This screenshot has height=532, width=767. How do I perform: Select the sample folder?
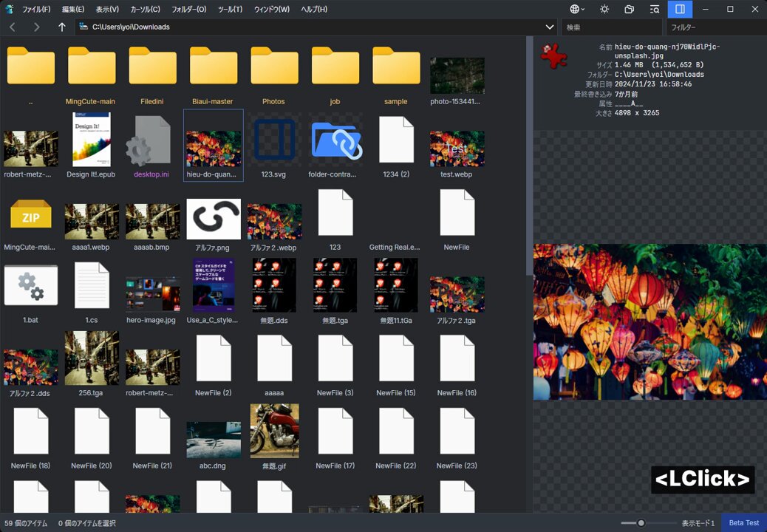(x=396, y=75)
